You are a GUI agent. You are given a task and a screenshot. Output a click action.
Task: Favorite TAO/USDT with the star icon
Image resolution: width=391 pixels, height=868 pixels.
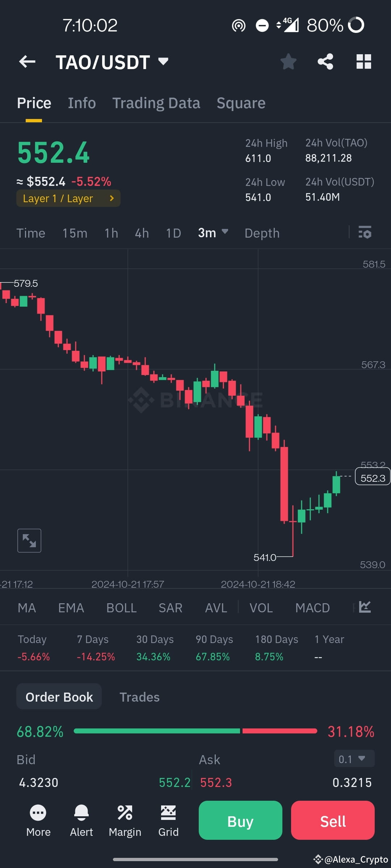pos(289,61)
